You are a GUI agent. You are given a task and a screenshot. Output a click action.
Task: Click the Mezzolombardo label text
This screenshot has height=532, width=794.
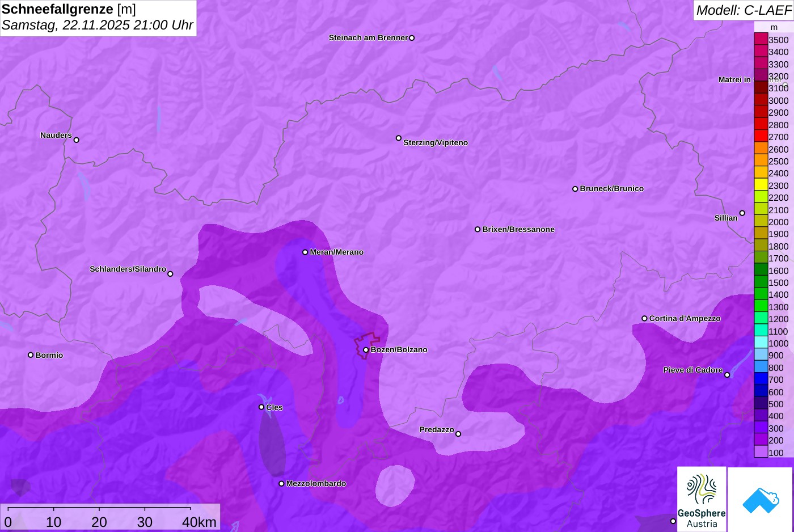point(316,483)
